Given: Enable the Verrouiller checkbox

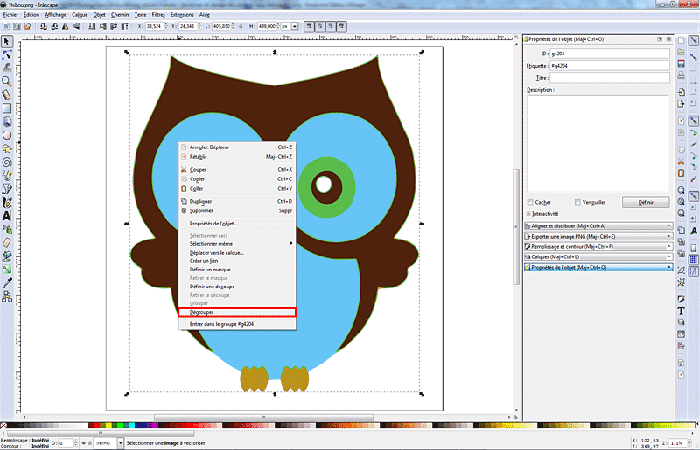Looking at the screenshot, I should pyautogui.click(x=576, y=201).
